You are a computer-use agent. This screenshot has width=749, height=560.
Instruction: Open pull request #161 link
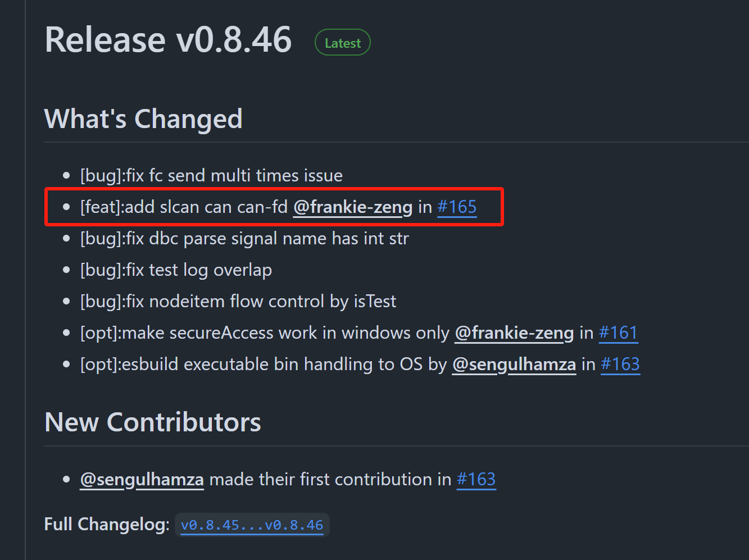coord(618,333)
